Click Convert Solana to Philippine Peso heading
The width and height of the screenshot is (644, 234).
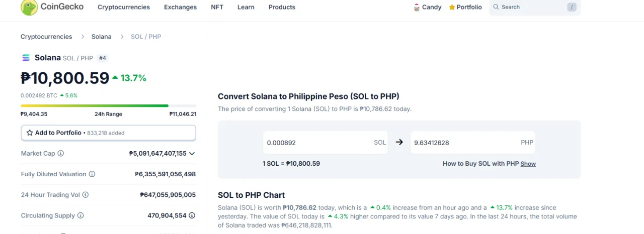coord(308,96)
